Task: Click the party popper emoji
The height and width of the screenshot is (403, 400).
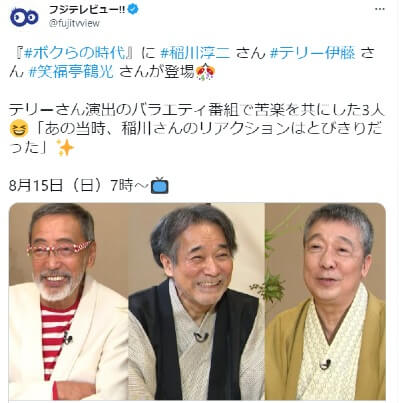Action: 205,72
